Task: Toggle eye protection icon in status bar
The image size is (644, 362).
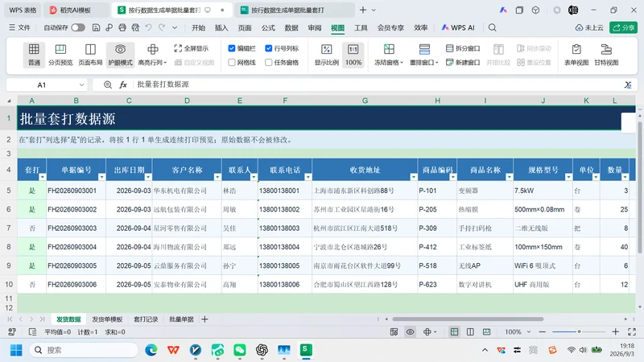Action: click(x=410, y=331)
